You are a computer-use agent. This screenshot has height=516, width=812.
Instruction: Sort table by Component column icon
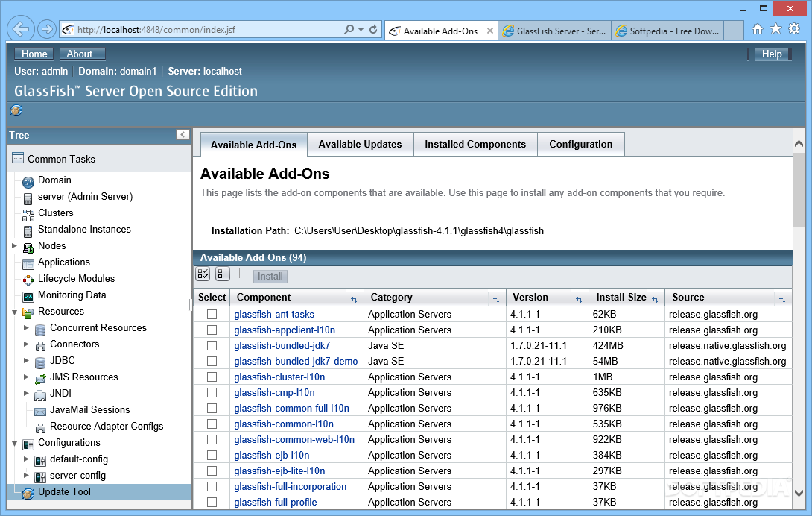(354, 299)
